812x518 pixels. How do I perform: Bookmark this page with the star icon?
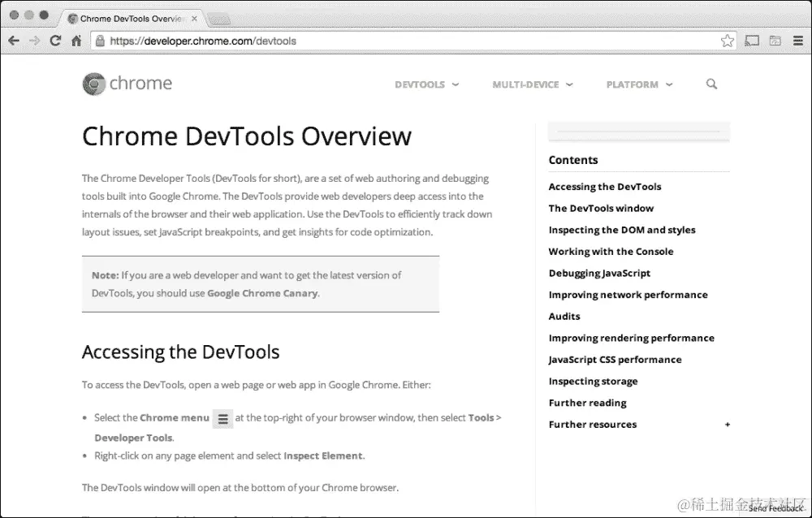727,41
